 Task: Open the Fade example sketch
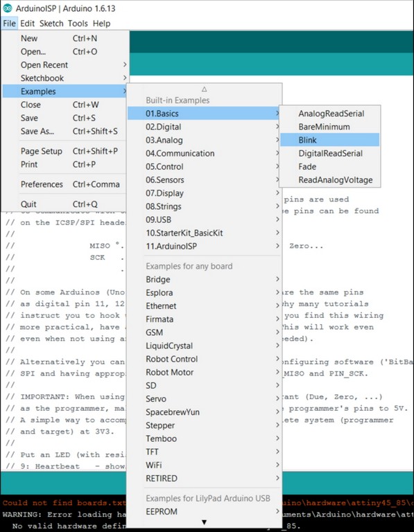(330, 166)
